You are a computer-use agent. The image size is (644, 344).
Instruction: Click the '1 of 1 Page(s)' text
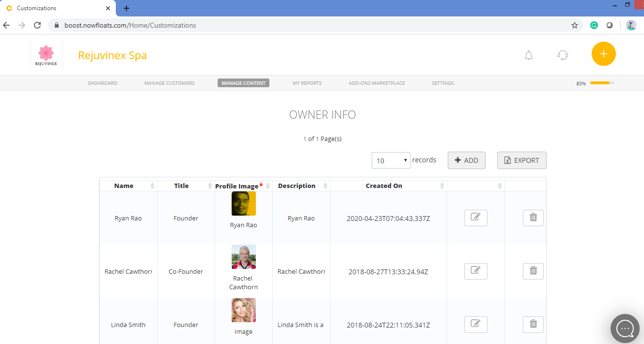point(322,139)
